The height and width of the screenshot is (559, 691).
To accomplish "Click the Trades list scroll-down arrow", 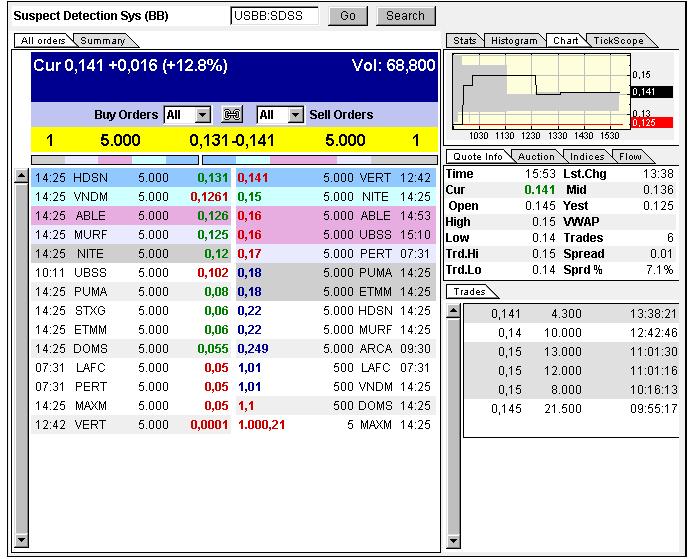I will coord(453,543).
